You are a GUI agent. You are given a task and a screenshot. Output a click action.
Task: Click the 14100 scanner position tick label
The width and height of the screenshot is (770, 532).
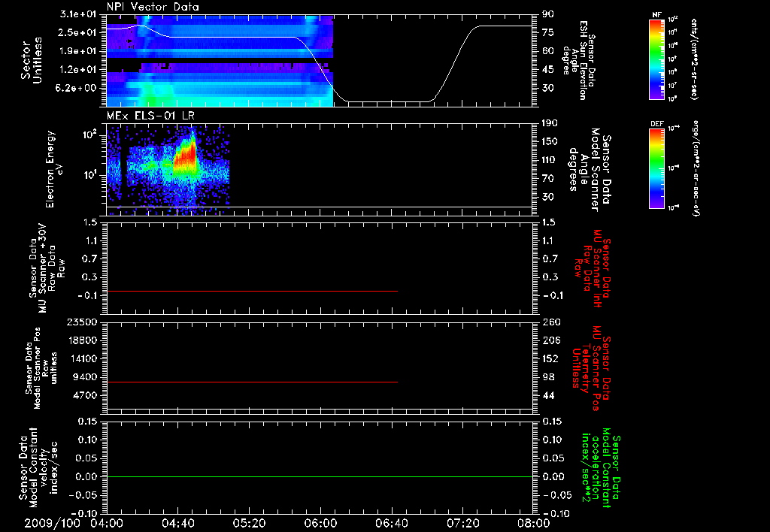[x=81, y=358]
